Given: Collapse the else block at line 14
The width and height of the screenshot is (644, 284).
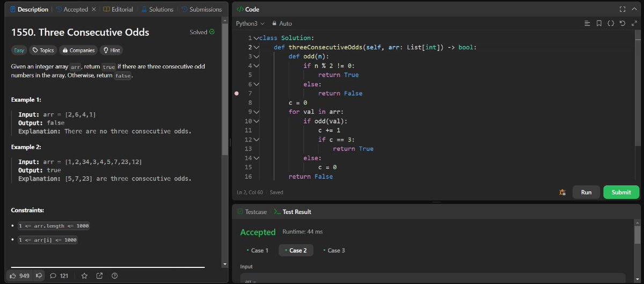Looking at the screenshot, I should [x=257, y=158].
